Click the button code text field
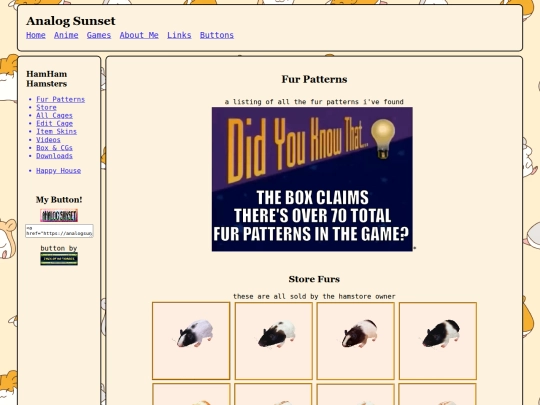Image resolution: width=540 pixels, height=405 pixels. tap(59, 231)
